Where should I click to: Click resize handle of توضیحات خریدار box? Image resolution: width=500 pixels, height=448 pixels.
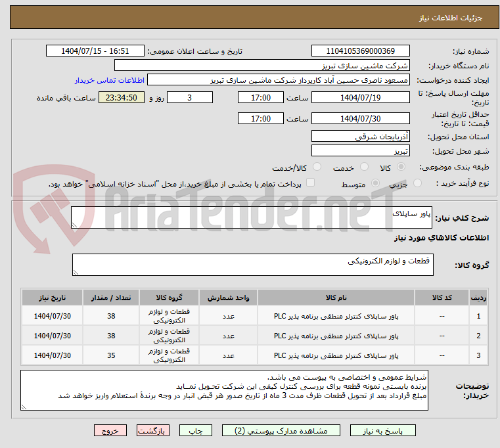pyautogui.click(x=24, y=407)
